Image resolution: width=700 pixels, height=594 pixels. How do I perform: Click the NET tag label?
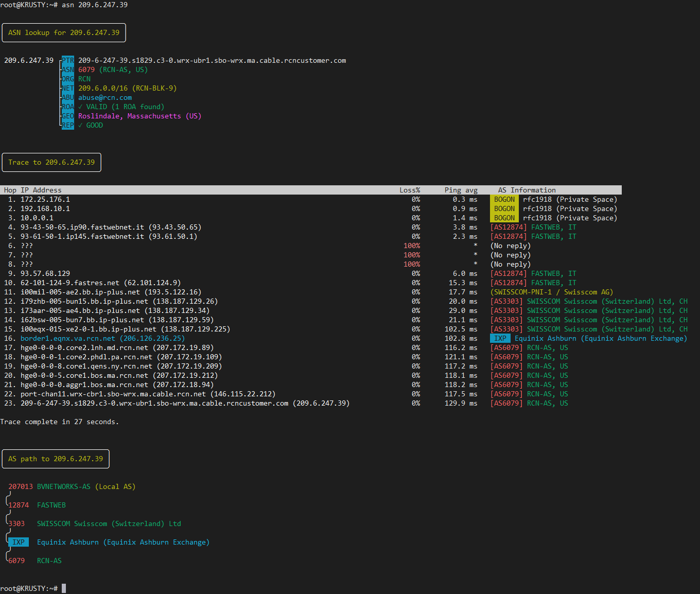coord(68,88)
